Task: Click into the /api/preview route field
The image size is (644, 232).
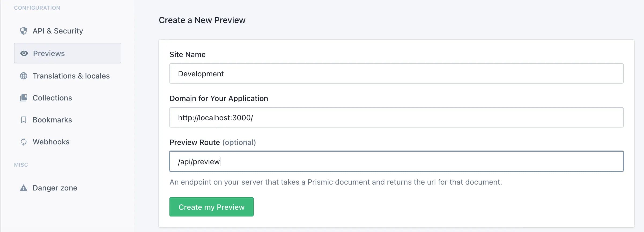Action: point(396,161)
